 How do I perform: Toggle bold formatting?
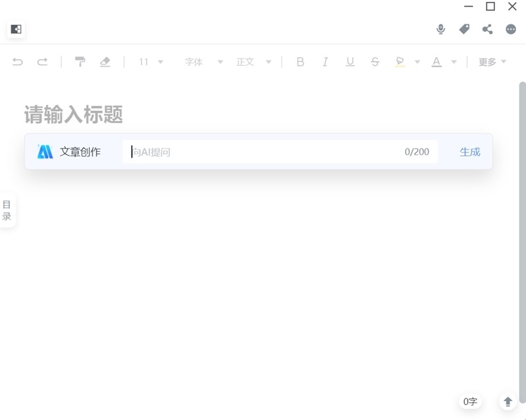pyautogui.click(x=300, y=62)
